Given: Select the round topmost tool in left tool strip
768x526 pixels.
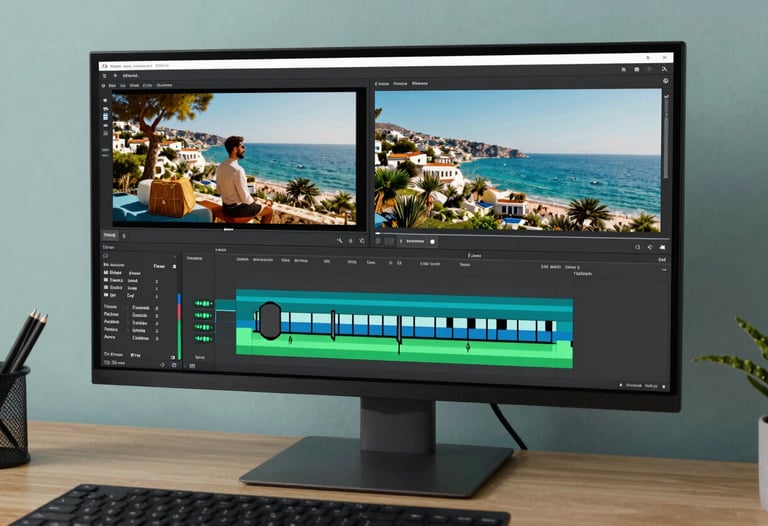Looking at the screenshot, I should (105, 100).
